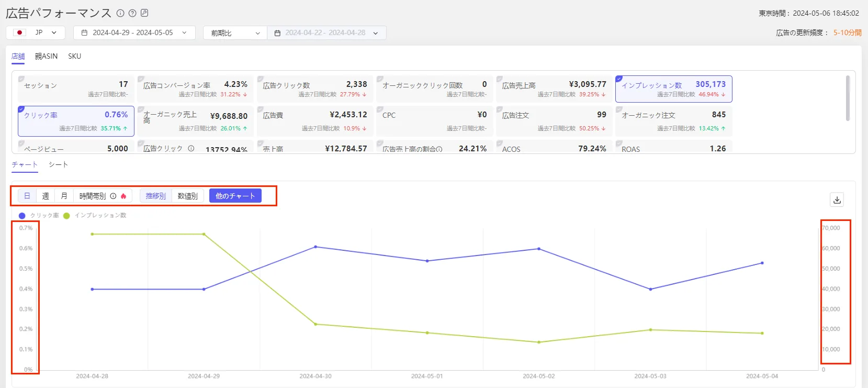Toggle クリック率 legend color dot
Image resolution: width=868 pixels, height=388 pixels.
(22, 216)
